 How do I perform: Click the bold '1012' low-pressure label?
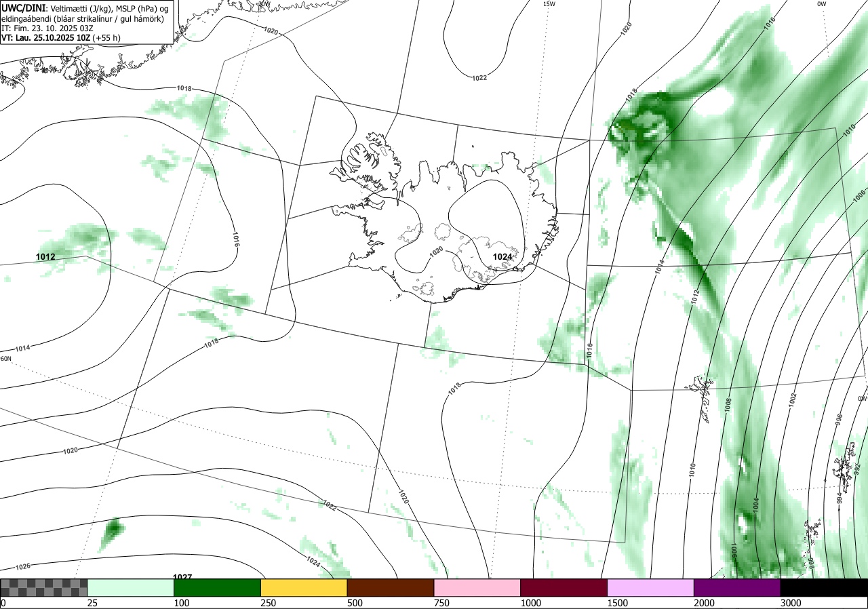pyautogui.click(x=45, y=257)
